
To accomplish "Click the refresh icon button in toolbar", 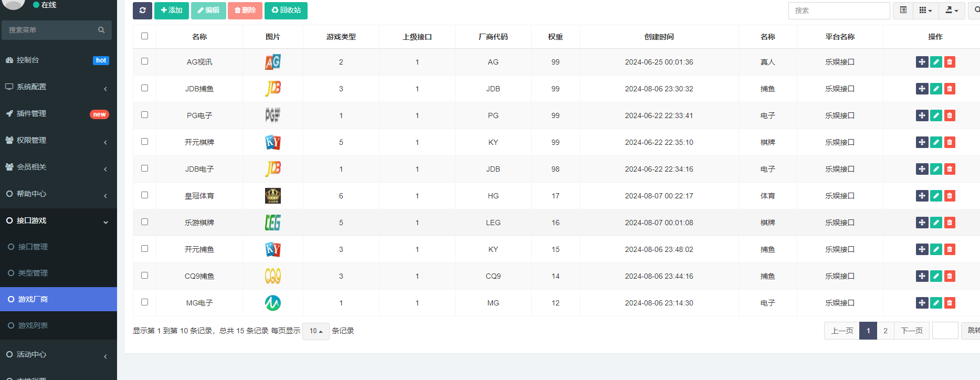I will click(x=142, y=10).
